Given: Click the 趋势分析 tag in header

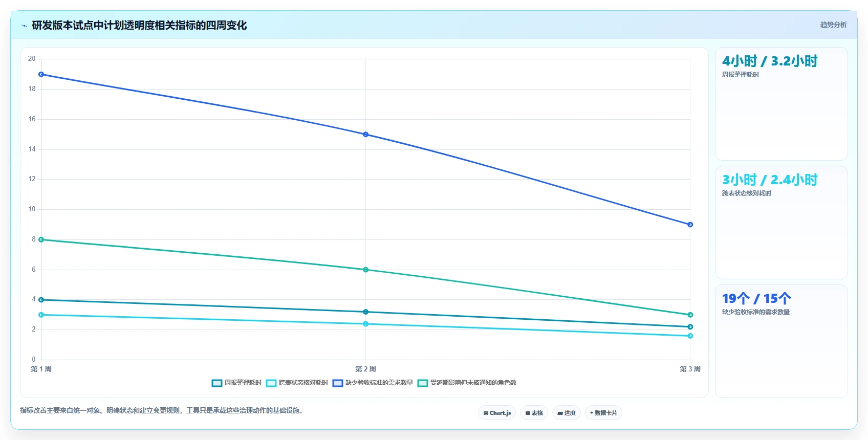Looking at the screenshot, I should (833, 25).
